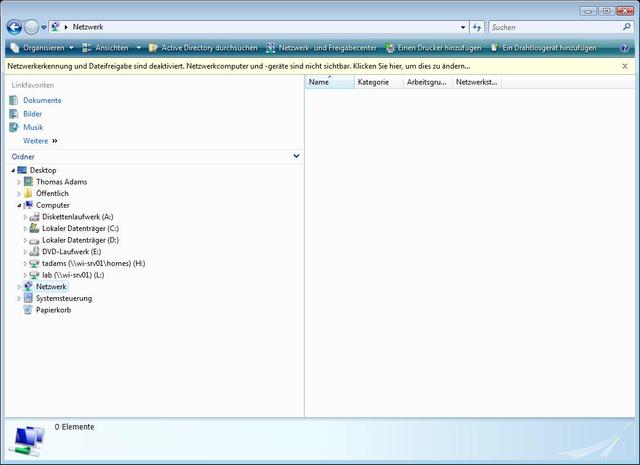Open the address bar history dropdown
Screen dimensions: 640x465
463,27
